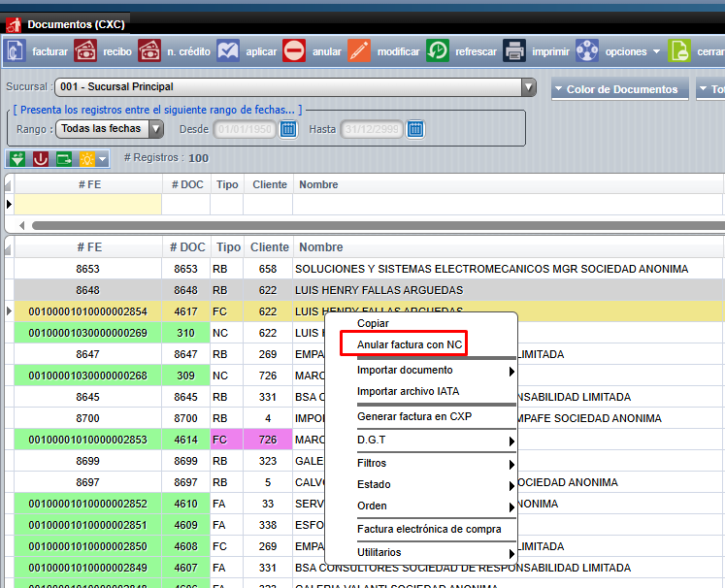Click the '# DOC' column header in the lower grid

point(187,247)
